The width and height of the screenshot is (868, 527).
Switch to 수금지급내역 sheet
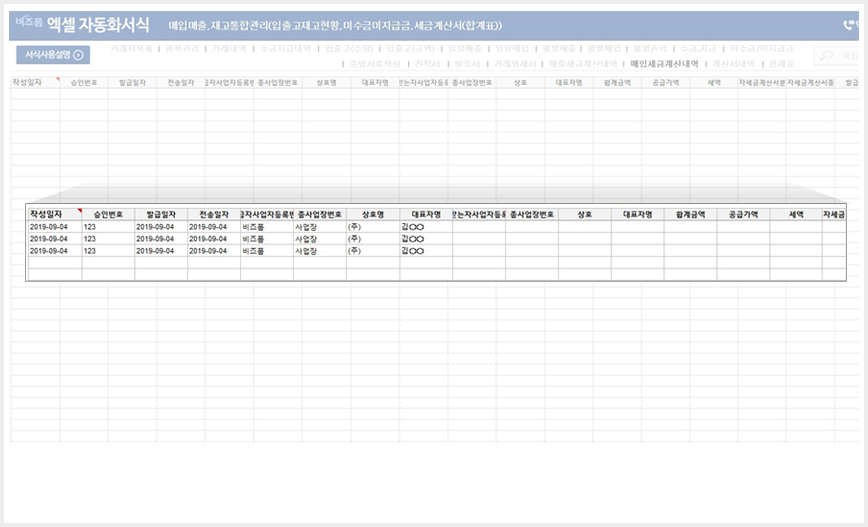[286, 49]
